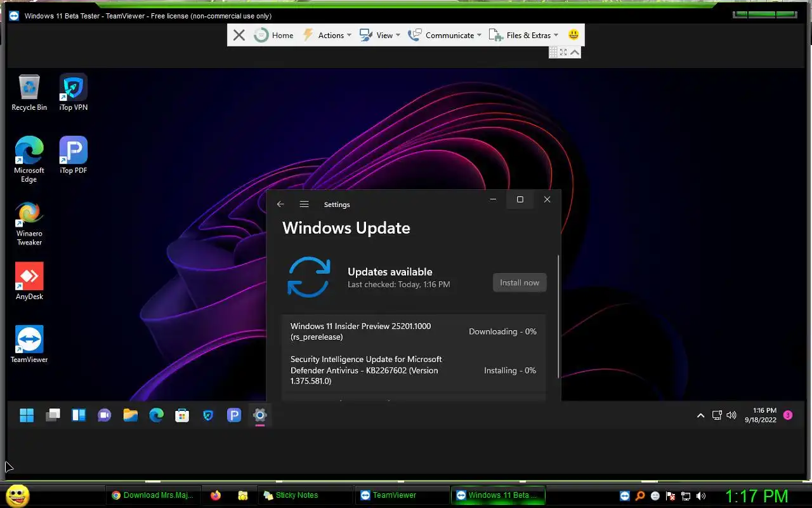Select the iTop PDF desktop shortcut

tap(74, 155)
